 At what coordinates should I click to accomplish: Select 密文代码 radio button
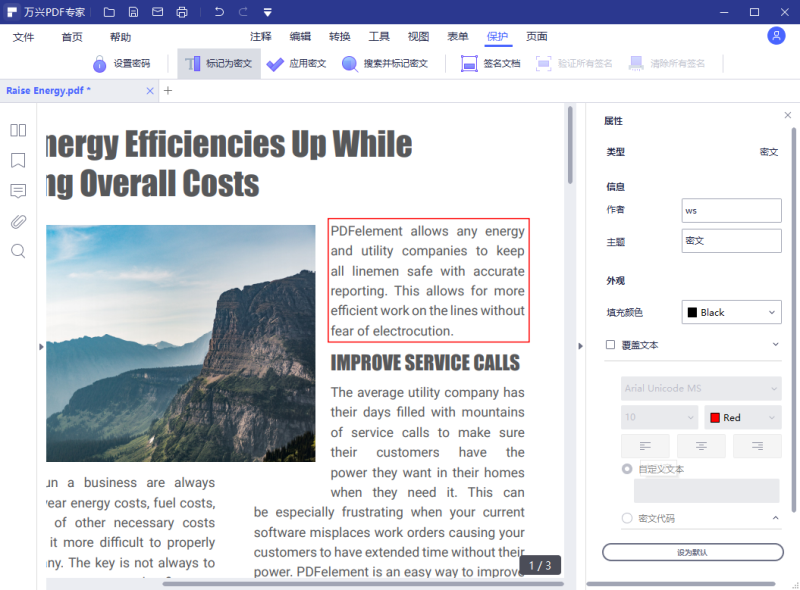pos(627,518)
